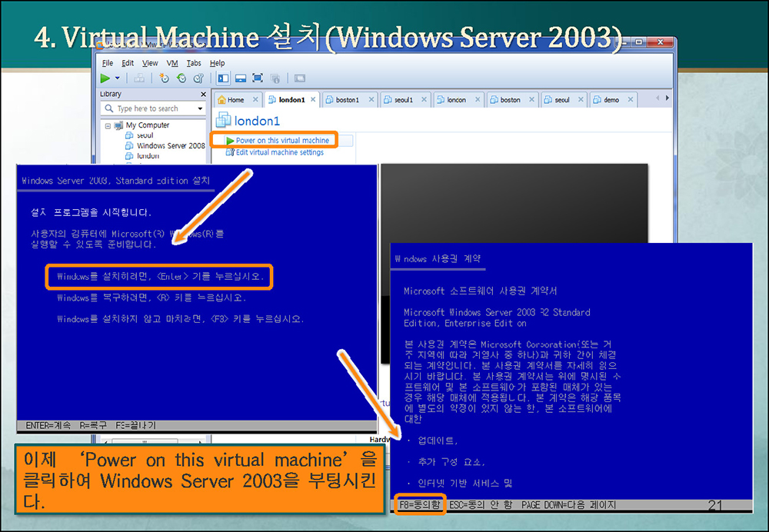Close the seoul tab

click(581, 99)
